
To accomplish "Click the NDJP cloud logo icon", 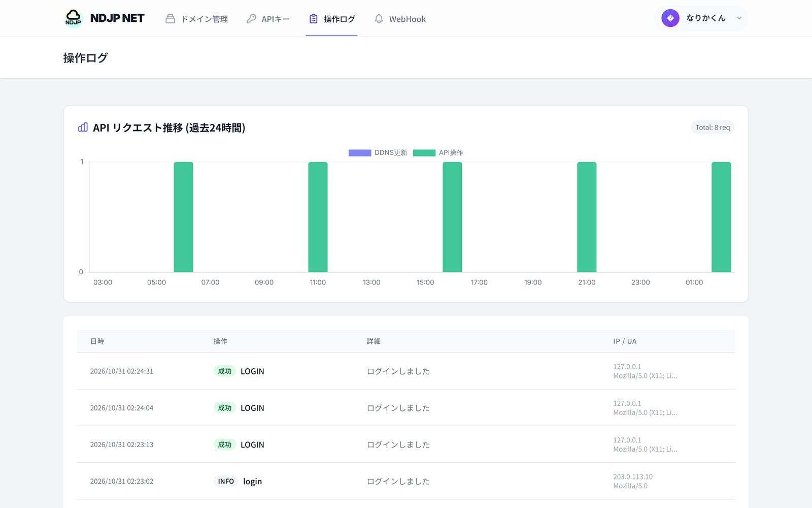I will pyautogui.click(x=73, y=18).
